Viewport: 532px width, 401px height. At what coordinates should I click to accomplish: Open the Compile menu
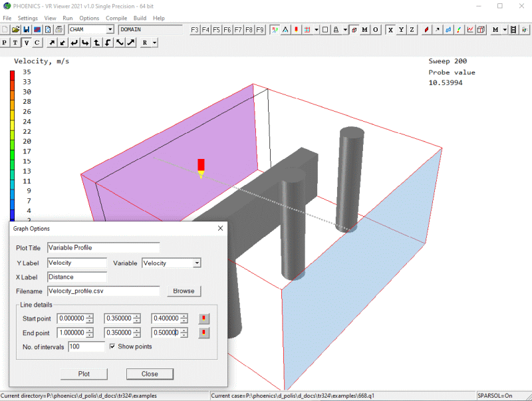(x=115, y=18)
